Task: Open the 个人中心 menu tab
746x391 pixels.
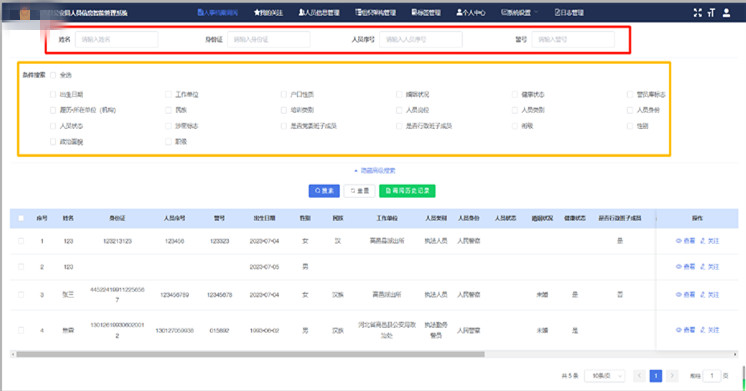Action: [471, 13]
